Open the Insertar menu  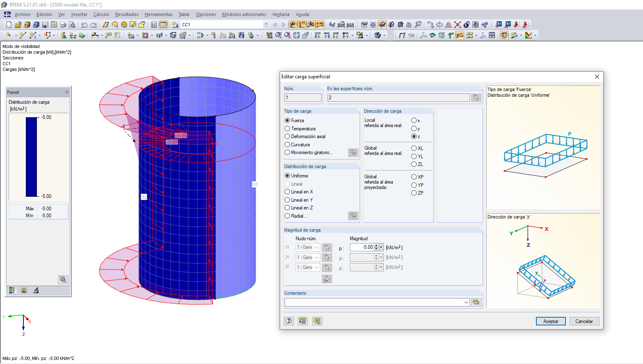(x=79, y=14)
